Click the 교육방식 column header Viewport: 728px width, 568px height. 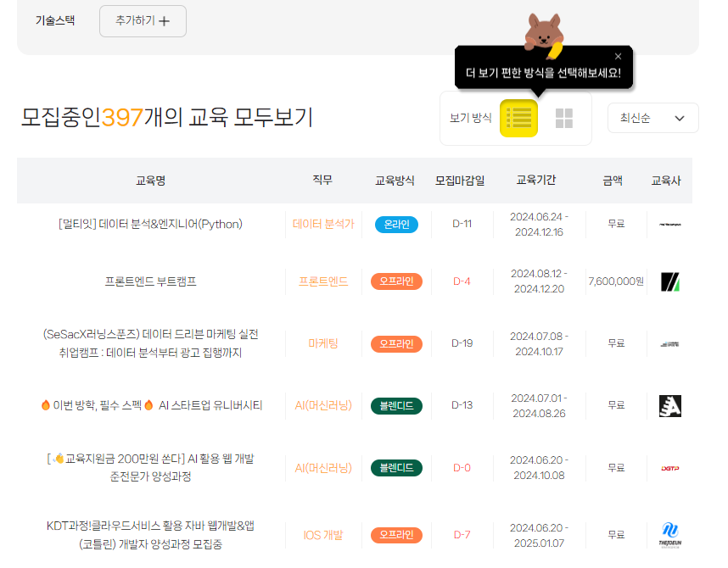point(395,181)
